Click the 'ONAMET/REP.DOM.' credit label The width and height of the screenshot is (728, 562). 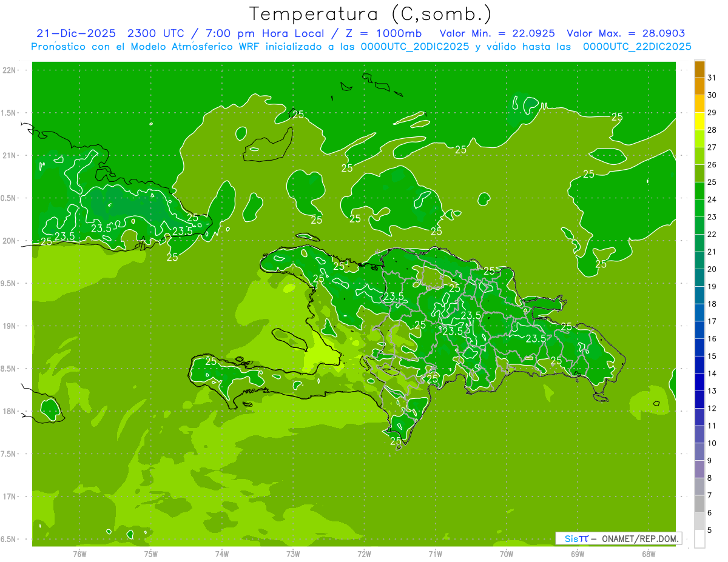[639, 538]
